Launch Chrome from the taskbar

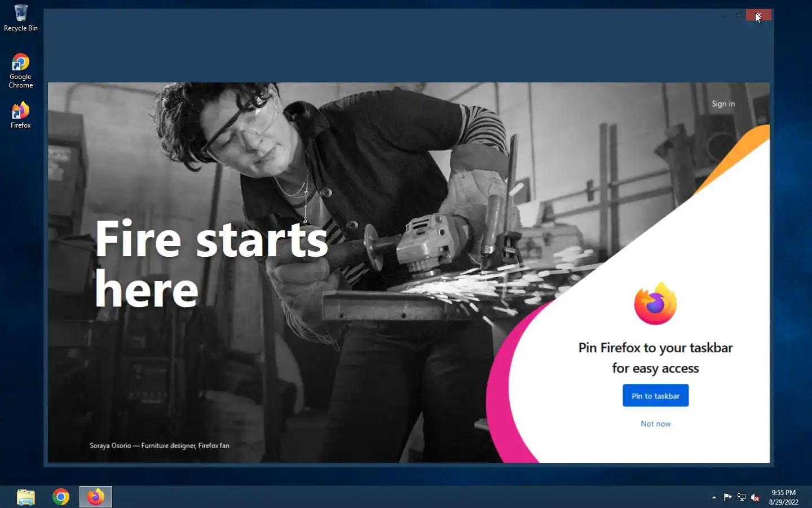pyautogui.click(x=61, y=497)
